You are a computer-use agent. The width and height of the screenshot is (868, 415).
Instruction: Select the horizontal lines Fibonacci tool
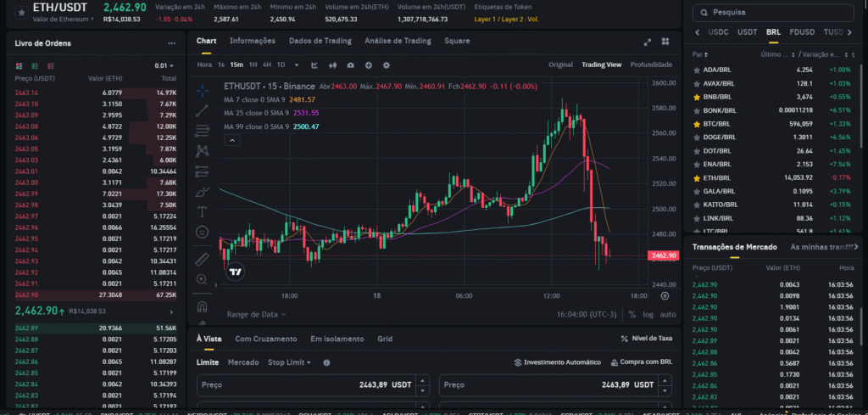tap(202, 131)
